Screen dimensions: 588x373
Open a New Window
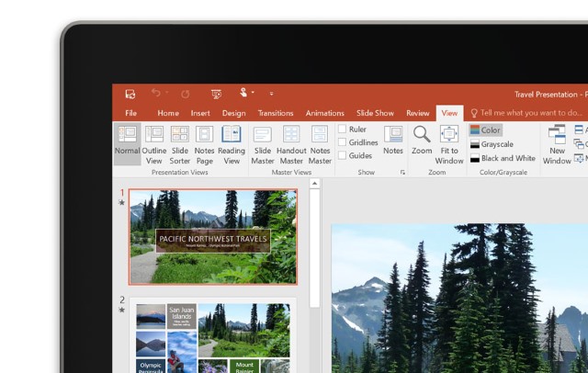click(x=557, y=145)
